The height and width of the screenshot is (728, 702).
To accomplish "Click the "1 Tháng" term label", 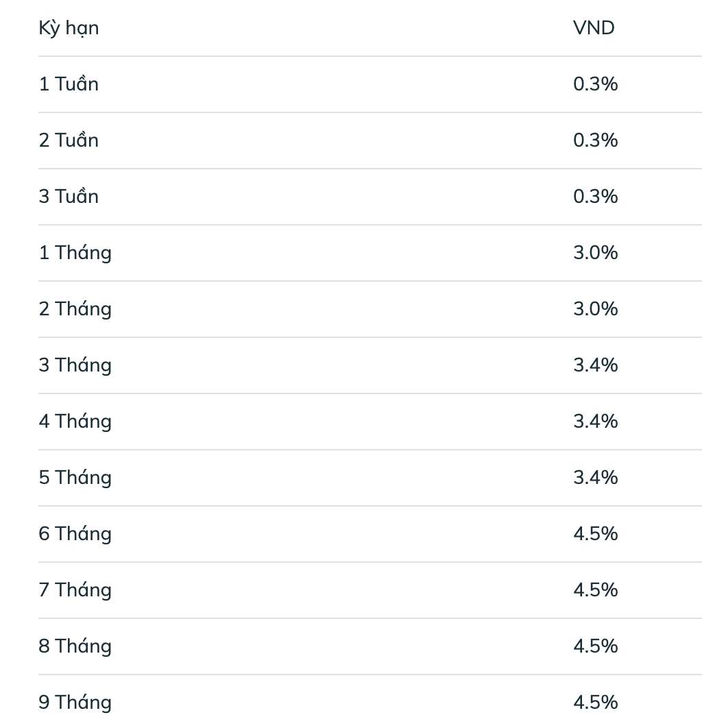I will pos(75,253).
